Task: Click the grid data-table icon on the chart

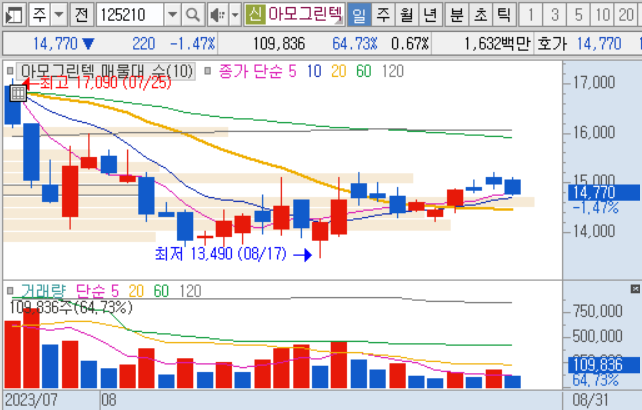Action: pyautogui.click(x=18, y=93)
